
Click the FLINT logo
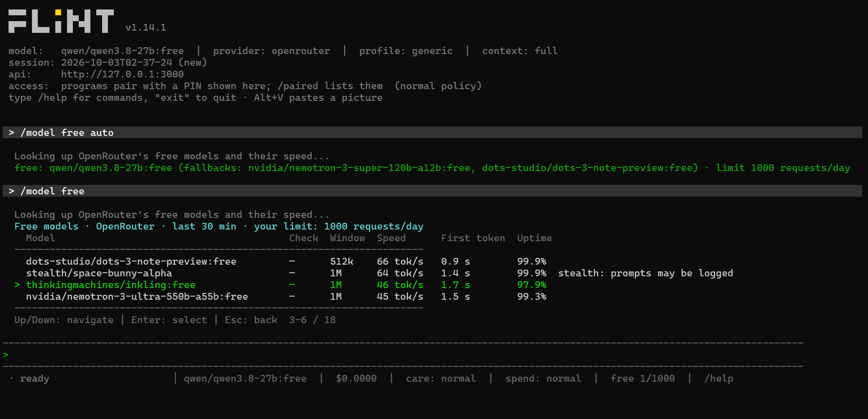click(x=61, y=21)
